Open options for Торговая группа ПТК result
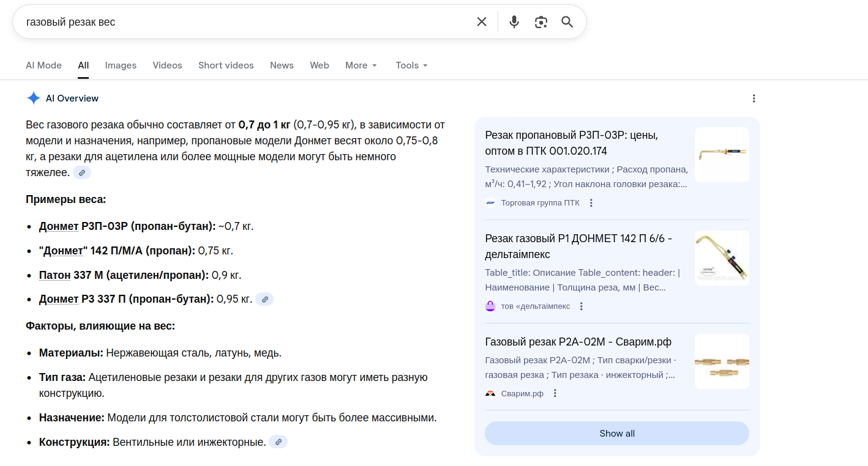 (591, 203)
